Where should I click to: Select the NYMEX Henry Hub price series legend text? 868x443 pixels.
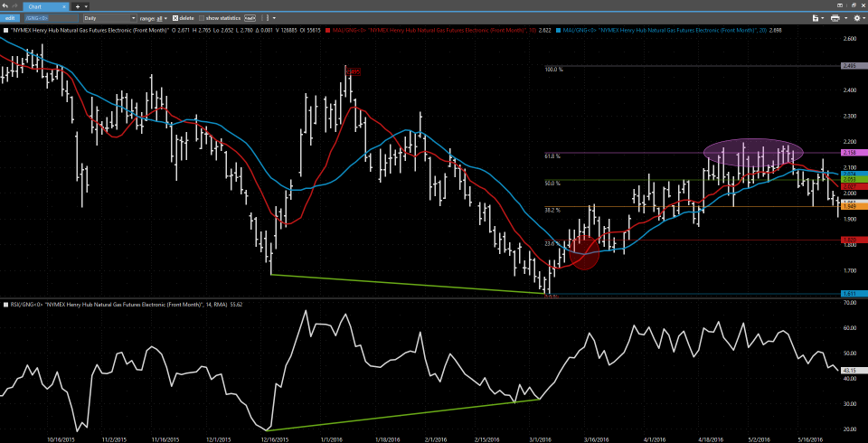[90, 29]
